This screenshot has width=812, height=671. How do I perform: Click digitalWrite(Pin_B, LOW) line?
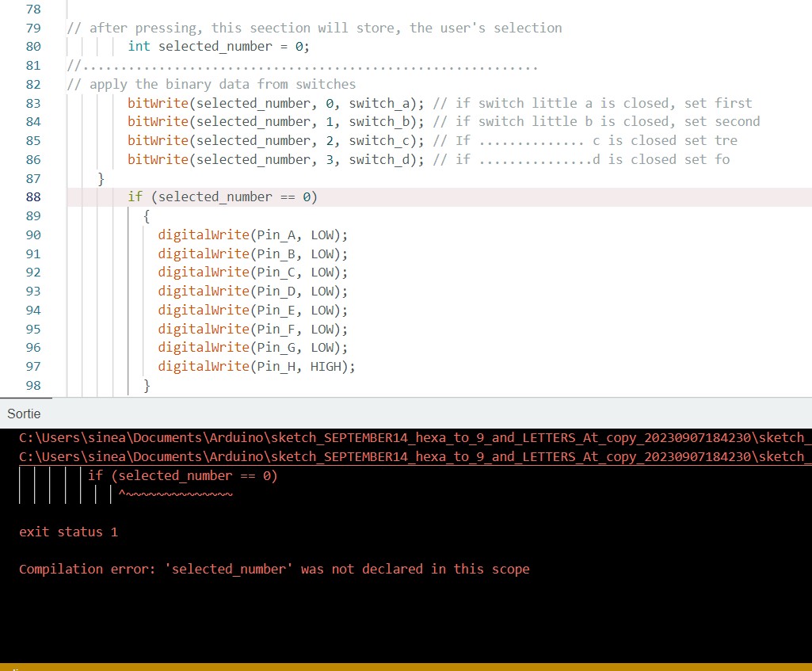click(253, 254)
